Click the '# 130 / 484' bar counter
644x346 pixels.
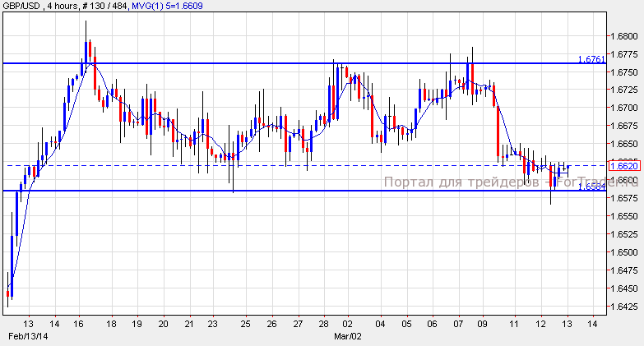(x=104, y=6)
